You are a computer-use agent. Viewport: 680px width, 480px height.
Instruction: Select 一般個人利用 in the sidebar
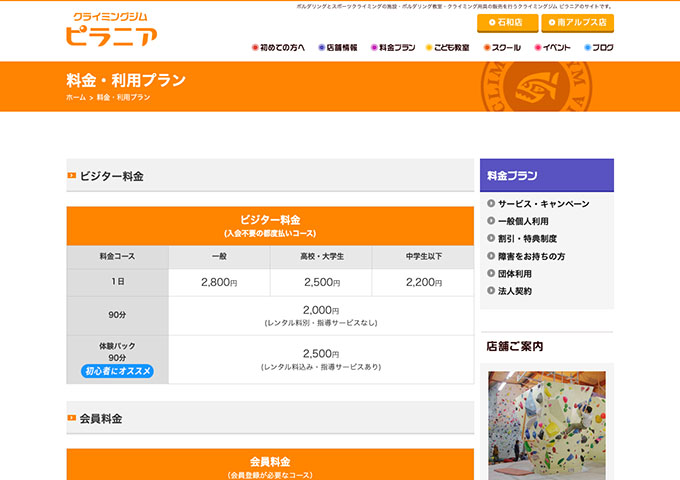pos(523,221)
